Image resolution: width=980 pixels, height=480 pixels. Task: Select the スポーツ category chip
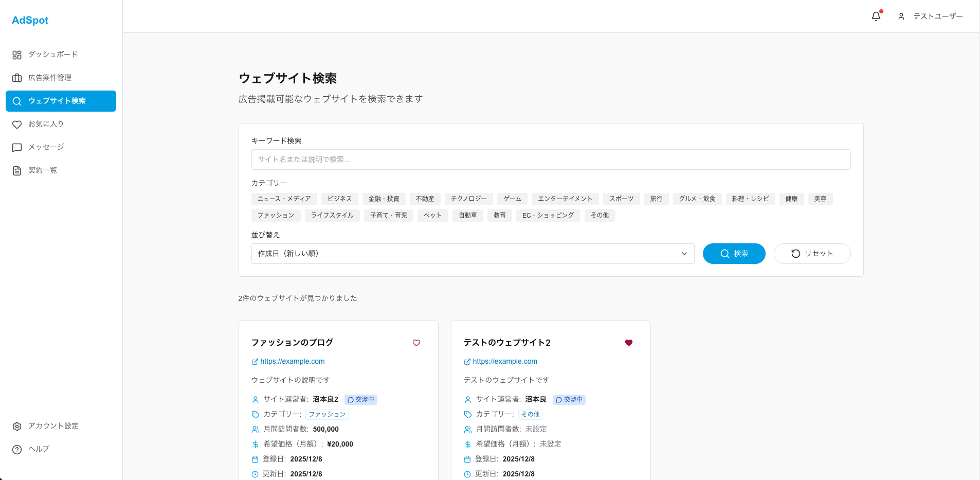coord(621,199)
